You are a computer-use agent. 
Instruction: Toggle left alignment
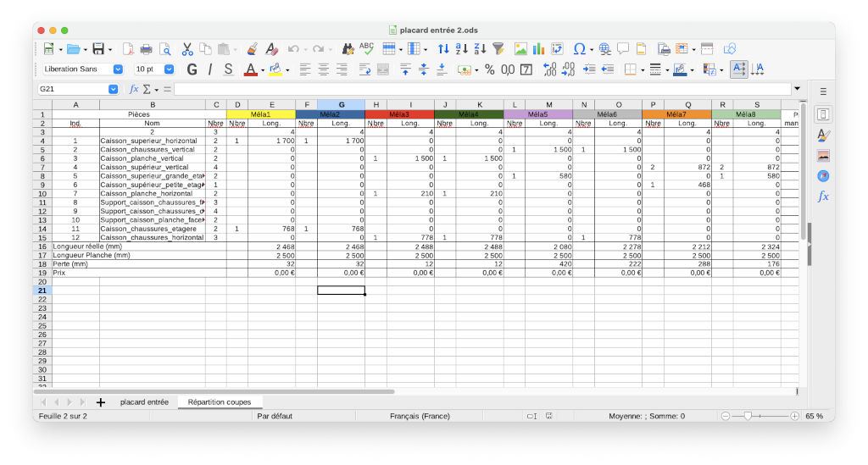click(x=305, y=69)
